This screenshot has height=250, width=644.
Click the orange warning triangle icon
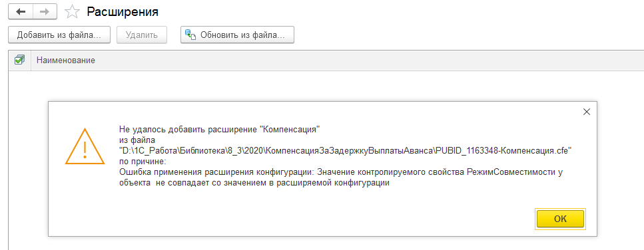click(x=85, y=147)
